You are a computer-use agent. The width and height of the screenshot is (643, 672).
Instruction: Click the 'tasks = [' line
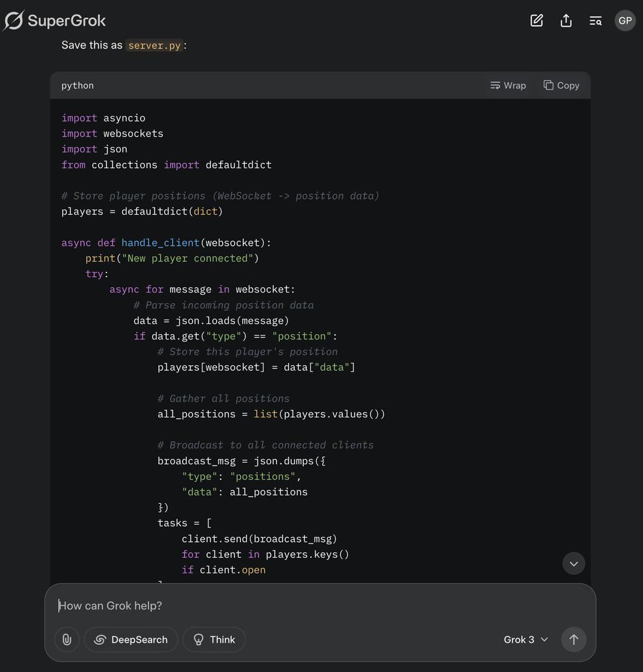pos(185,522)
